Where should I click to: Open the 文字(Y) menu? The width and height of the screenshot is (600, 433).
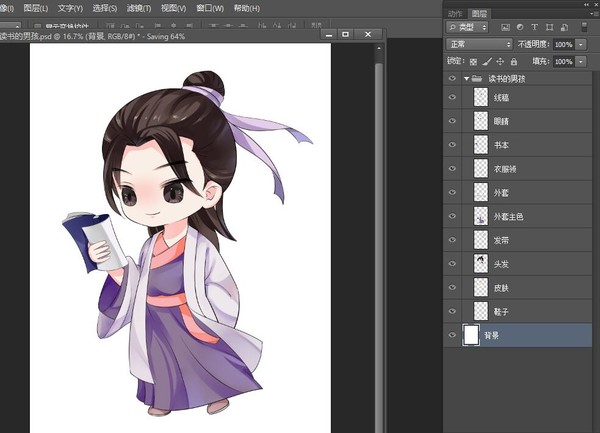[x=70, y=8]
